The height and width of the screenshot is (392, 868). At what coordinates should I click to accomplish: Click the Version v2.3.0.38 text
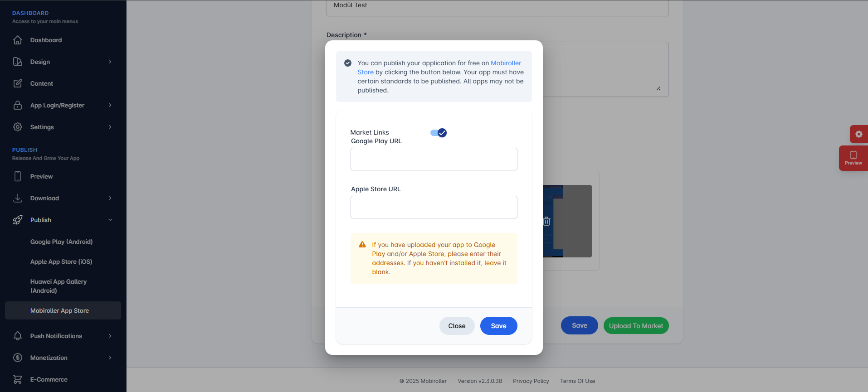(479, 381)
